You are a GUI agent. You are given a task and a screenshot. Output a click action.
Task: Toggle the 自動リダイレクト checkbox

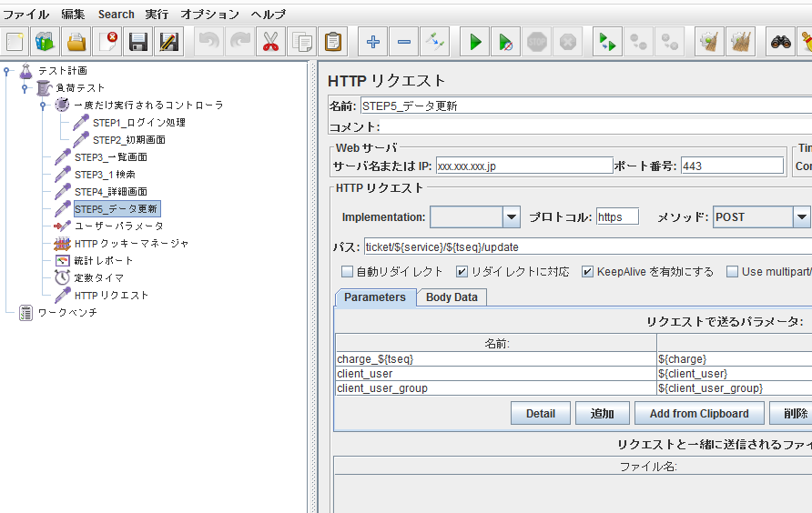coord(347,272)
